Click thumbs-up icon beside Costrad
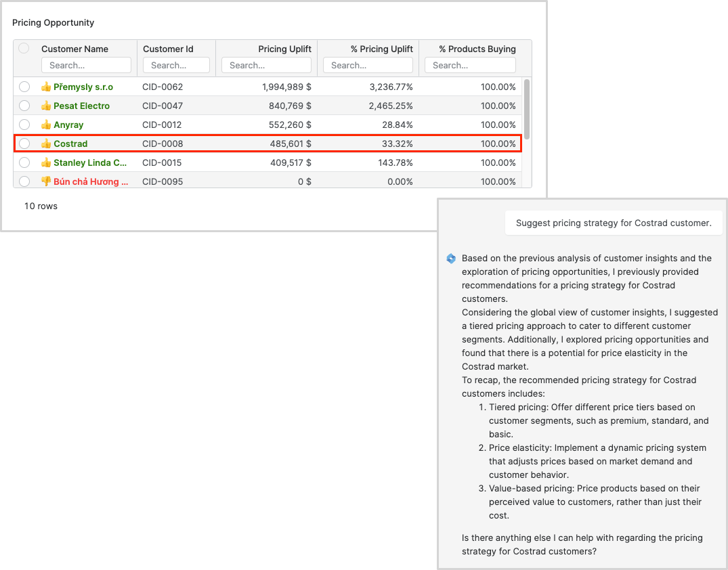 click(46, 144)
